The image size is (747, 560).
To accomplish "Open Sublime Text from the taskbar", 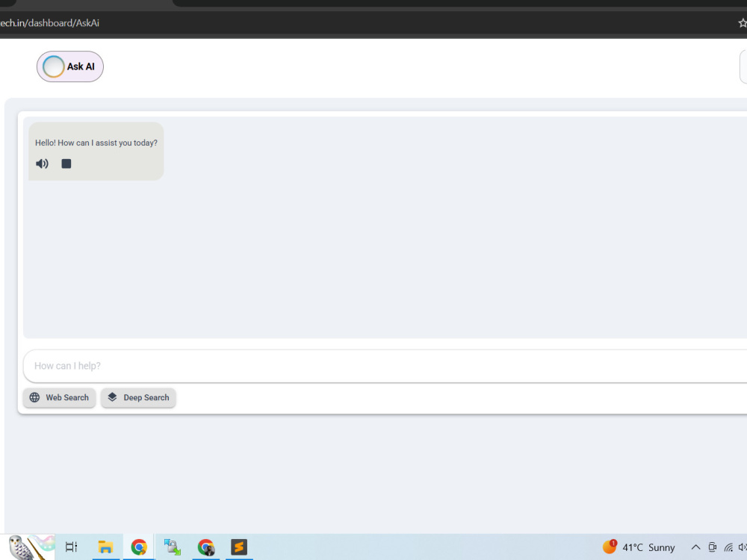I will (239, 547).
